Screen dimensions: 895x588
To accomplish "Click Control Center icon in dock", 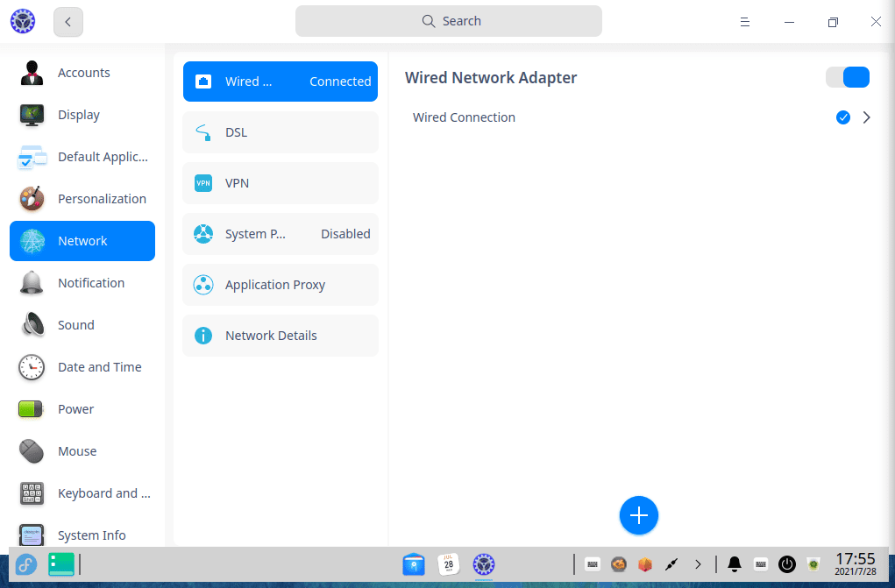I will pos(484,564).
